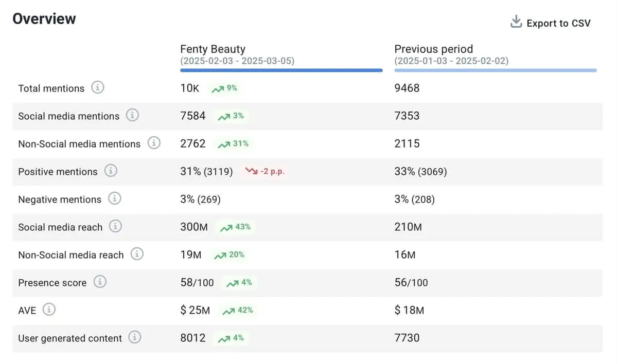The width and height of the screenshot is (617, 364).
Task: Click the info icon beside Social media mentions
Action: click(x=133, y=115)
